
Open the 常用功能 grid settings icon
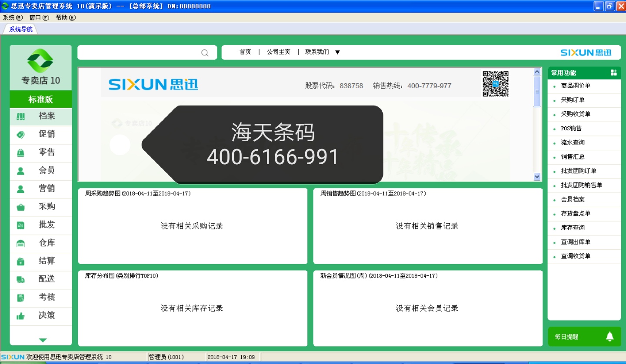pyautogui.click(x=613, y=73)
